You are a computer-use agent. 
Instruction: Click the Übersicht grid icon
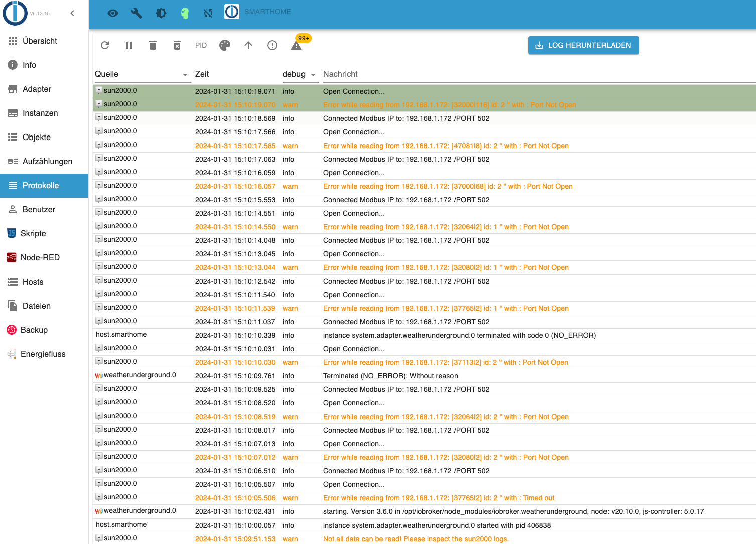point(13,41)
